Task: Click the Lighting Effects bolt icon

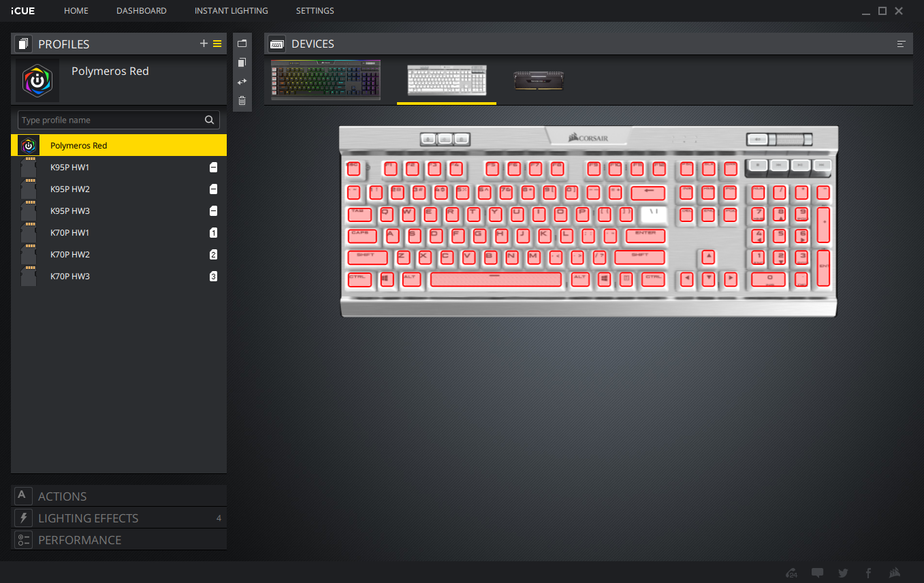Action: point(23,518)
